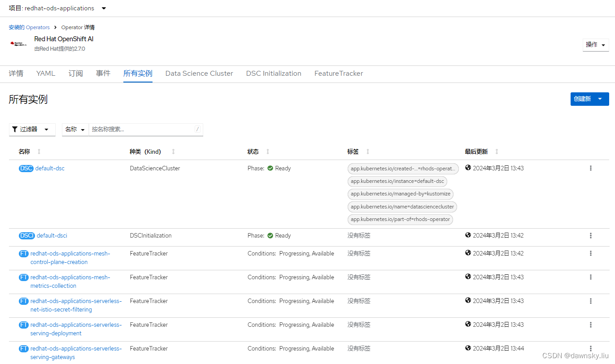This screenshot has width=615, height=364.
Task: Click the Red Hat OpenShift AI logo
Action: pyautogui.click(x=18, y=43)
